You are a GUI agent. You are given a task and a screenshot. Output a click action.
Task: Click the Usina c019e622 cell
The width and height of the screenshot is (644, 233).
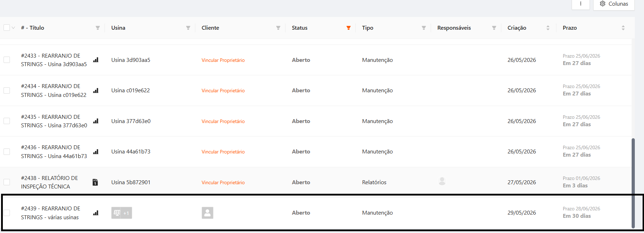[130, 91]
